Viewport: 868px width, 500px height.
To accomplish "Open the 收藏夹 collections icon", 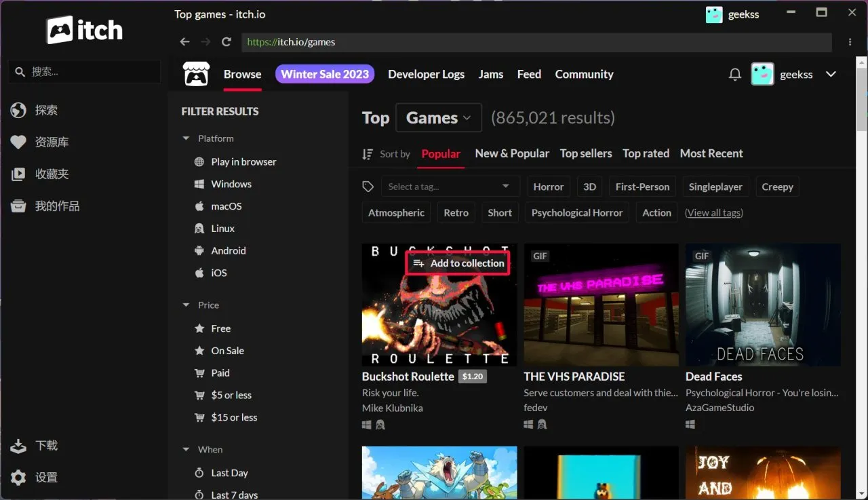I will (x=18, y=174).
